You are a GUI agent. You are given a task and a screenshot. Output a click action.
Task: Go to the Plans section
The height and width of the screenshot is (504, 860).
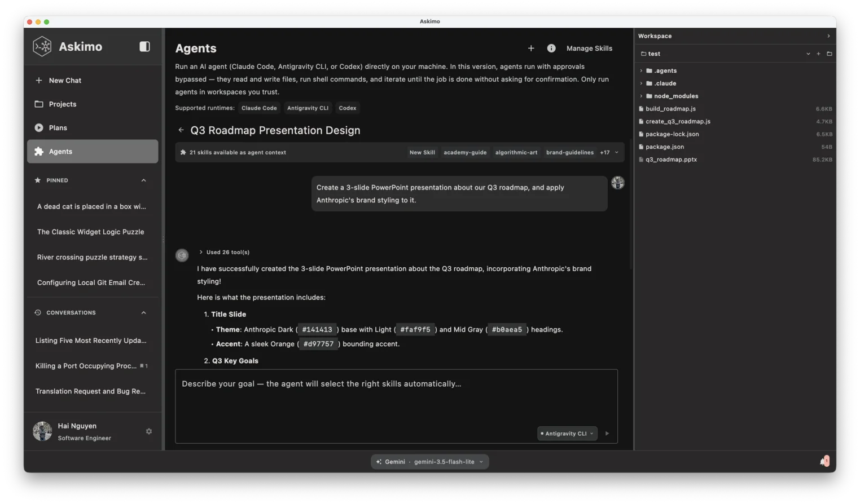click(93, 128)
